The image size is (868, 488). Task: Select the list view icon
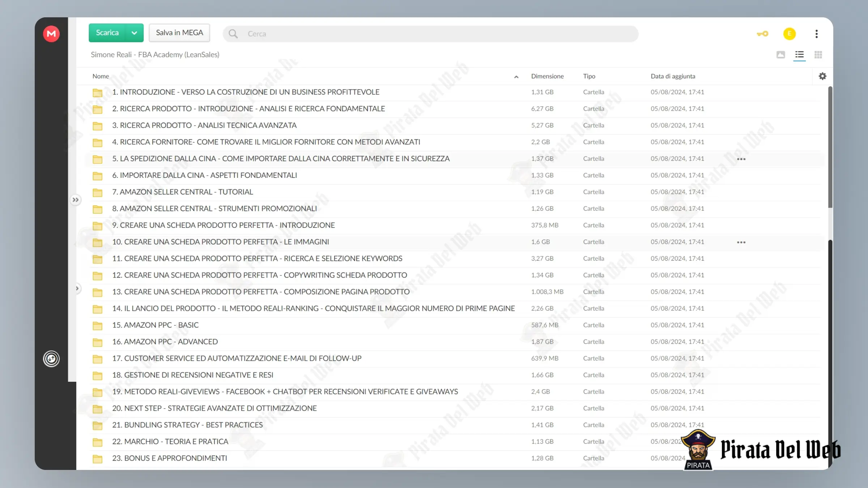(800, 55)
